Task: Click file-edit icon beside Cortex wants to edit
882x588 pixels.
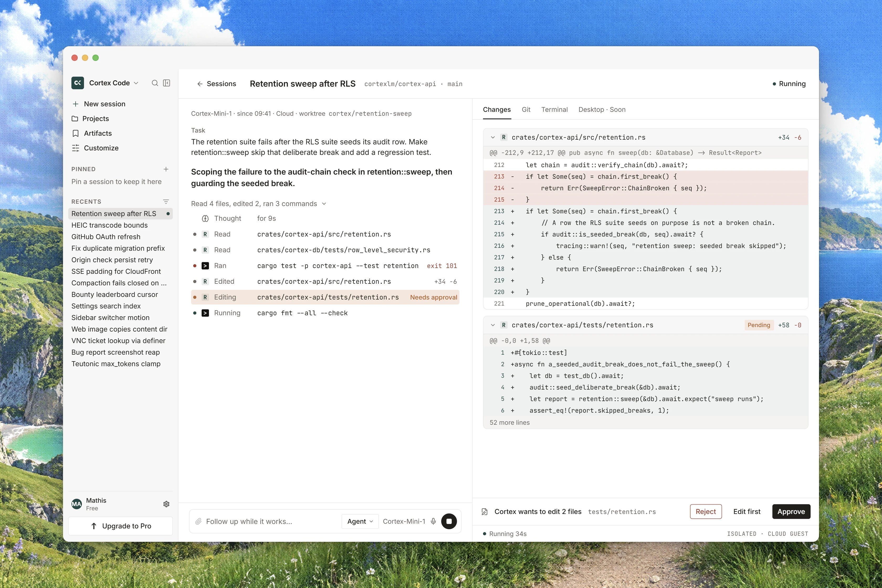Action: click(x=485, y=512)
